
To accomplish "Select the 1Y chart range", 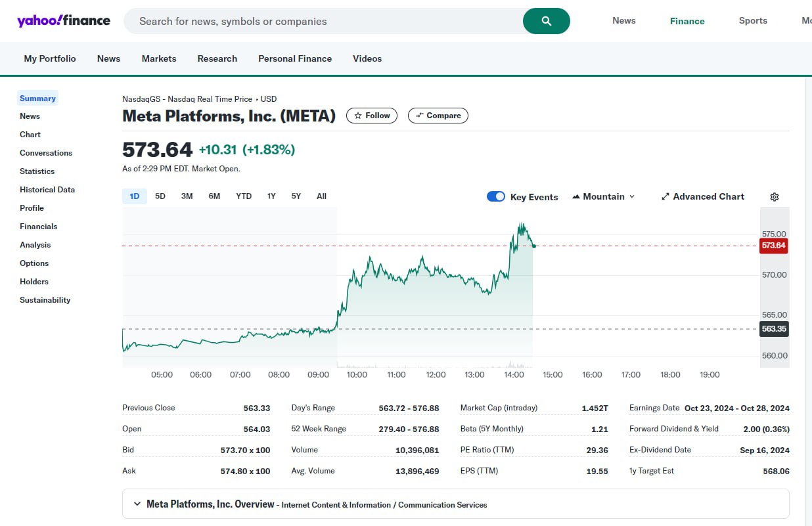I will tap(271, 196).
